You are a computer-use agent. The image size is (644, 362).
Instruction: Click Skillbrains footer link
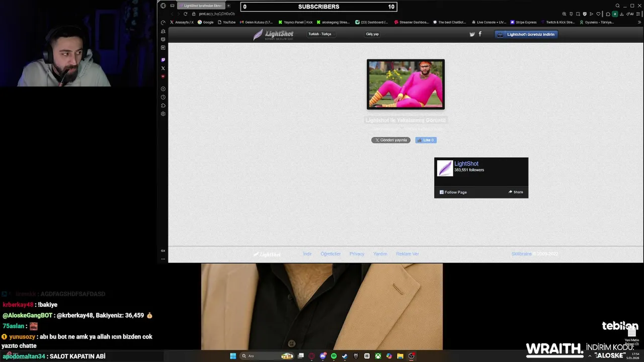[x=522, y=254]
